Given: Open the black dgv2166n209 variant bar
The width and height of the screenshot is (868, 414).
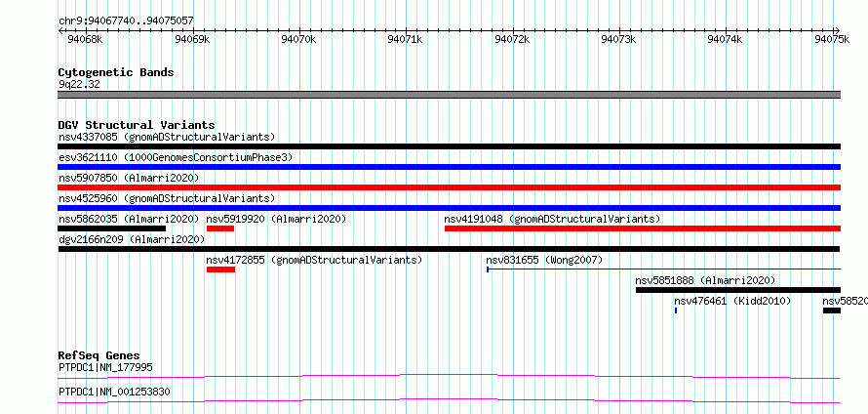Looking at the screenshot, I should pos(449,249).
